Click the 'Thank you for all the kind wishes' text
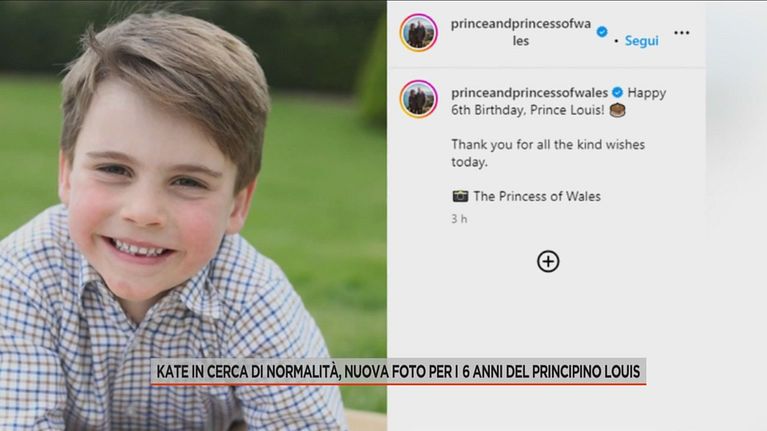The image size is (767, 431). click(548, 145)
